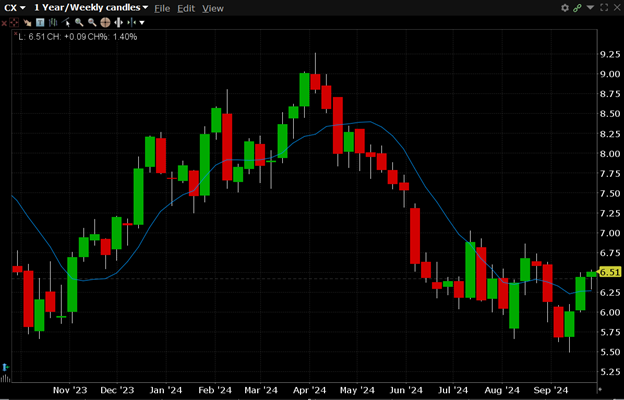Viewport: 624px width, 400px height.
Task: Click the Jul '24 time axis label
Action: tap(453, 390)
